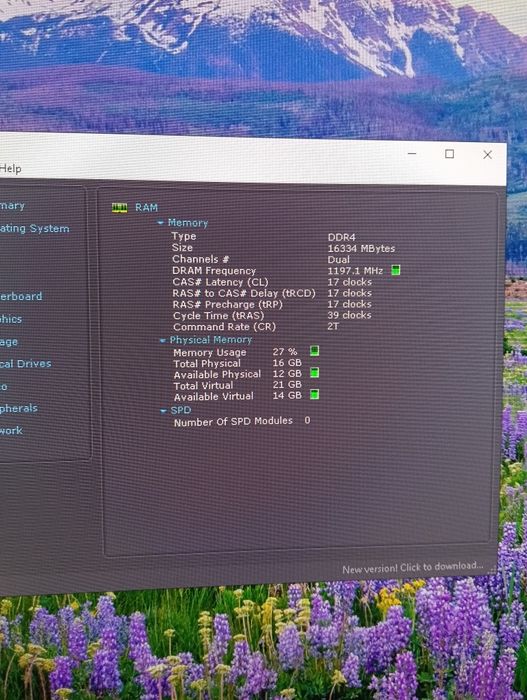Click green indicator next to Memory Usage
Viewport: 527px width, 700px height.
pyautogui.click(x=314, y=350)
